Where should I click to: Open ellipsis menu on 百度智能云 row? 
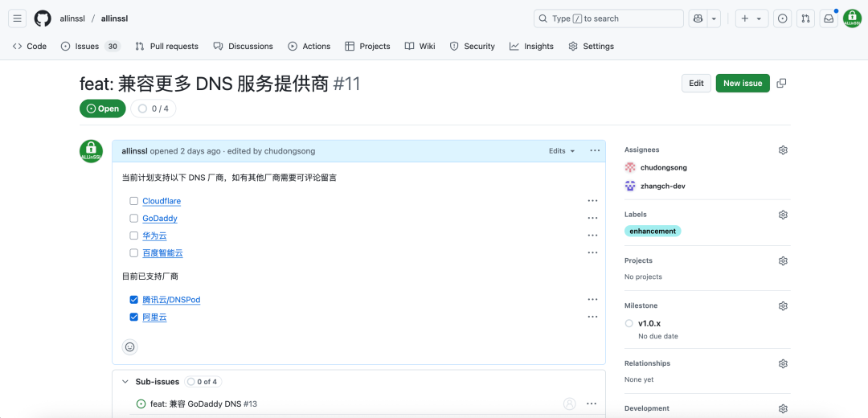click(593, 252)
